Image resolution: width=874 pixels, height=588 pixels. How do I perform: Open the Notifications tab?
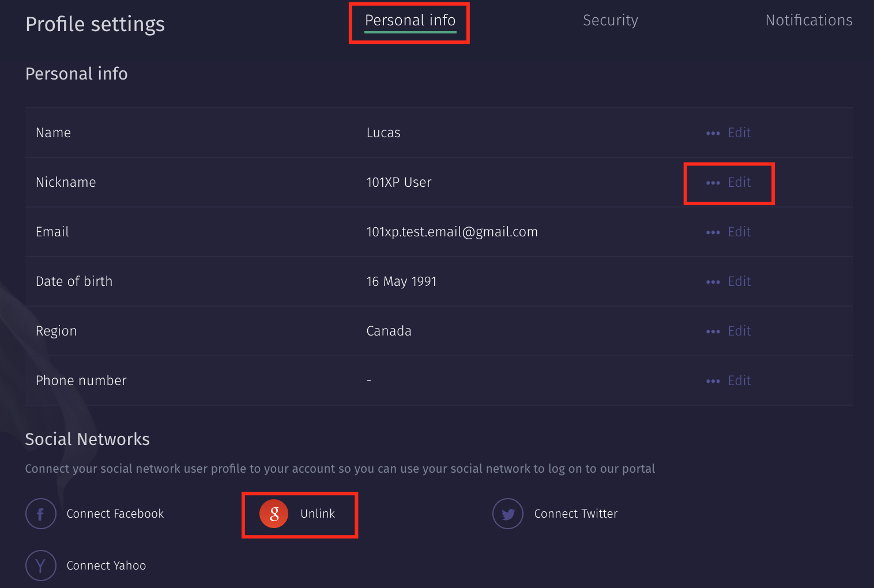[x=809, y=21]
